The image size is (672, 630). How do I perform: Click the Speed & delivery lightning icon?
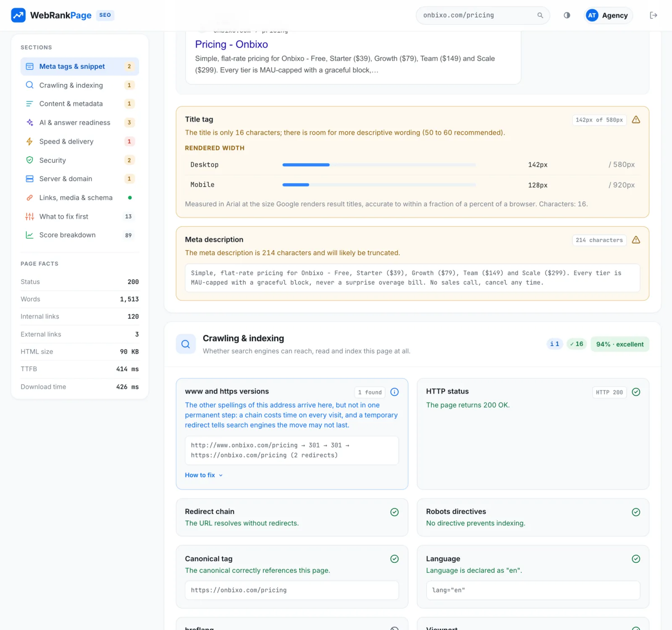click(29, 142)
